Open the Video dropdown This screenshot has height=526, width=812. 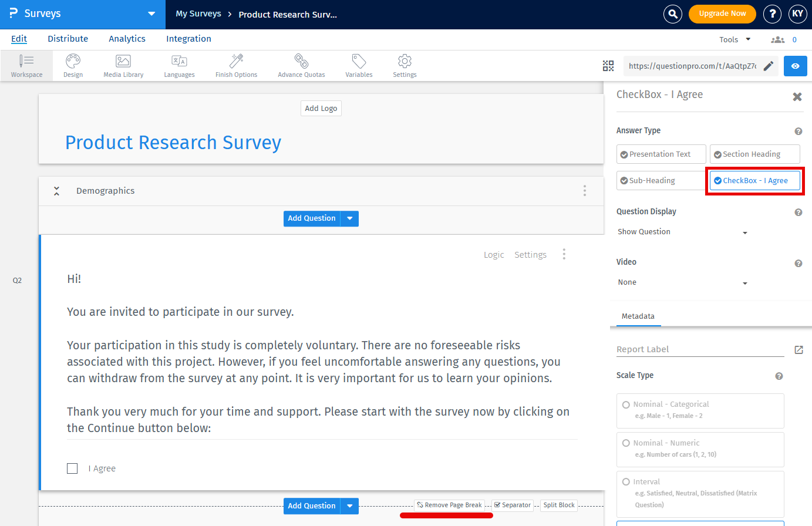(x=683, y=282)
